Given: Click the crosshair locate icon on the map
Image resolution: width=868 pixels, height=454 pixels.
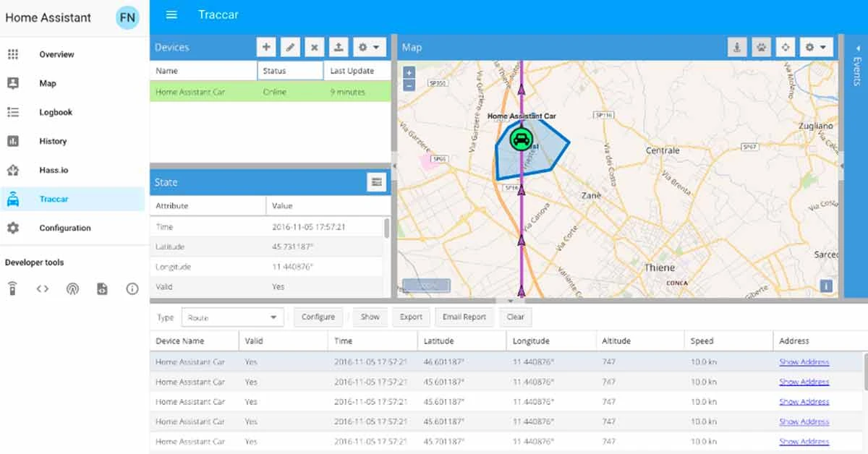Looking at the screenshot, I should coord(786,46).
